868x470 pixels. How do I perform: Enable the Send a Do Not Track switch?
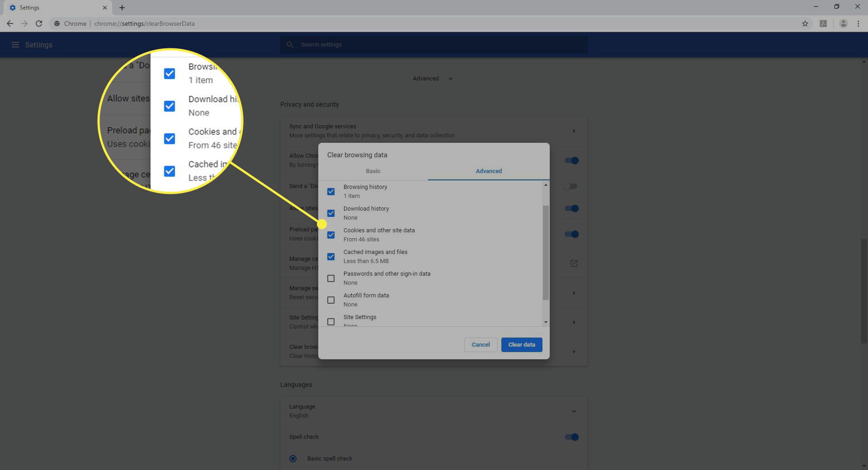pyautogui.click(x=570, y=186)
